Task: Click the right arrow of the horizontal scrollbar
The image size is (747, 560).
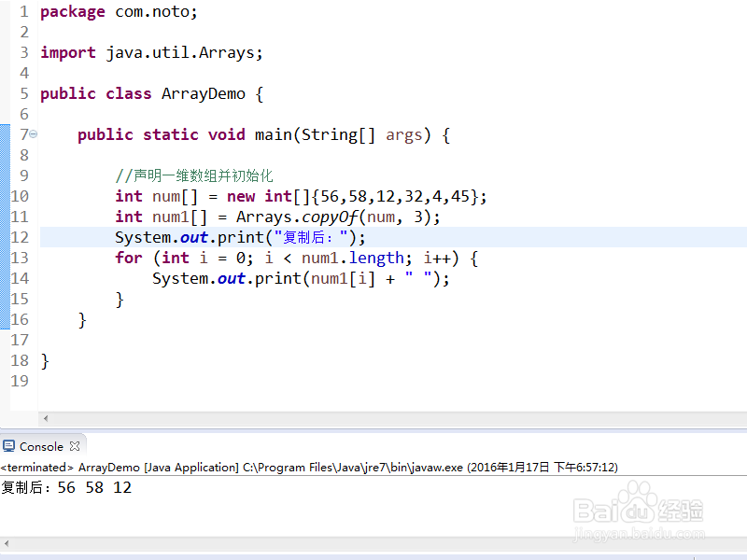Action: (740, 419)
